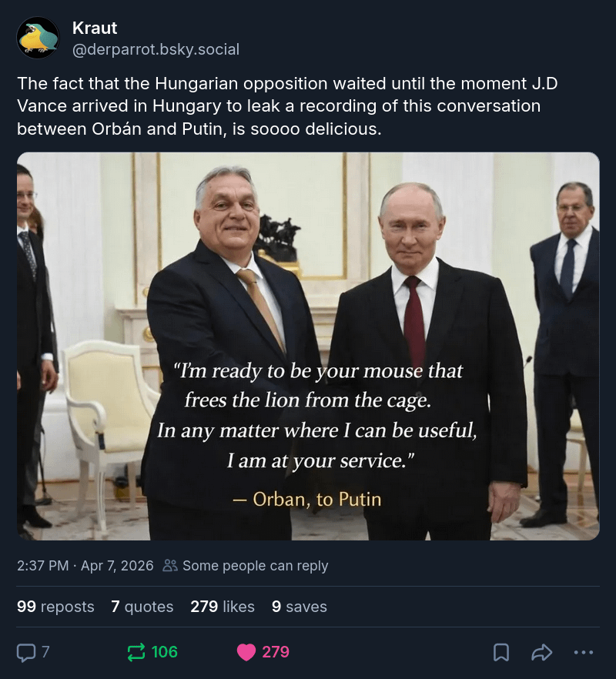Show who gave 279 likes
Screen dimensions: 616x679
(222, 607)
